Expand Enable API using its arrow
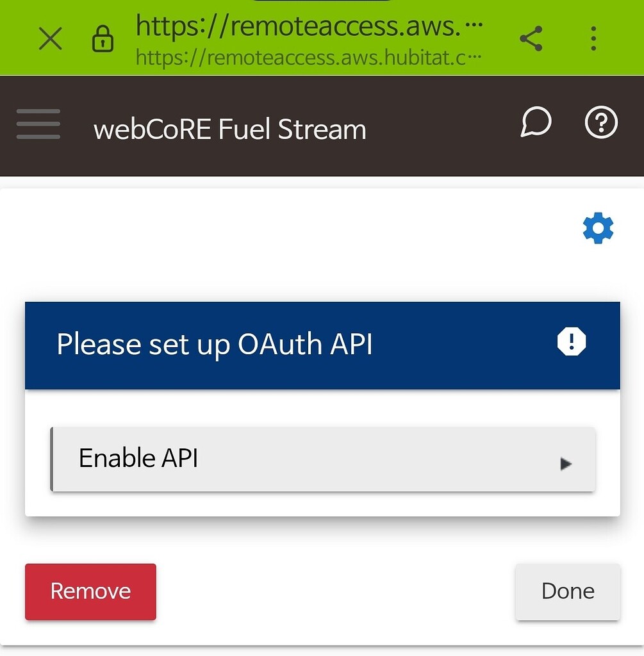Screen dimensions: 644x656 click(566, 463)
